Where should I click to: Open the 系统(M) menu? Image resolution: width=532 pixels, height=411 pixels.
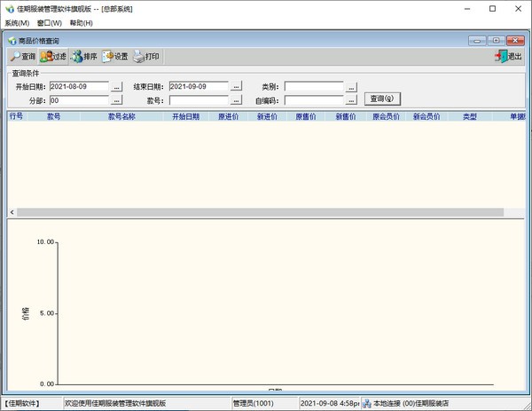[x=17, y=22]
